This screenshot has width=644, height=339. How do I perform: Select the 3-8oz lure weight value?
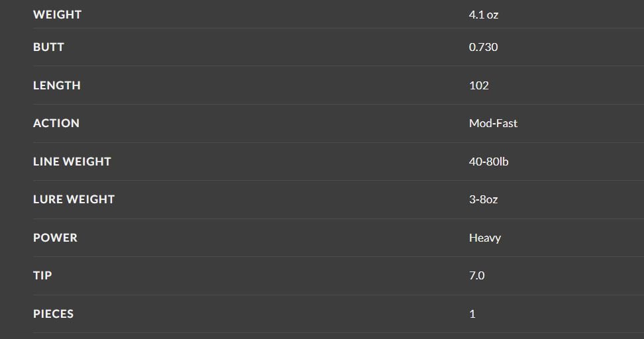483,199
